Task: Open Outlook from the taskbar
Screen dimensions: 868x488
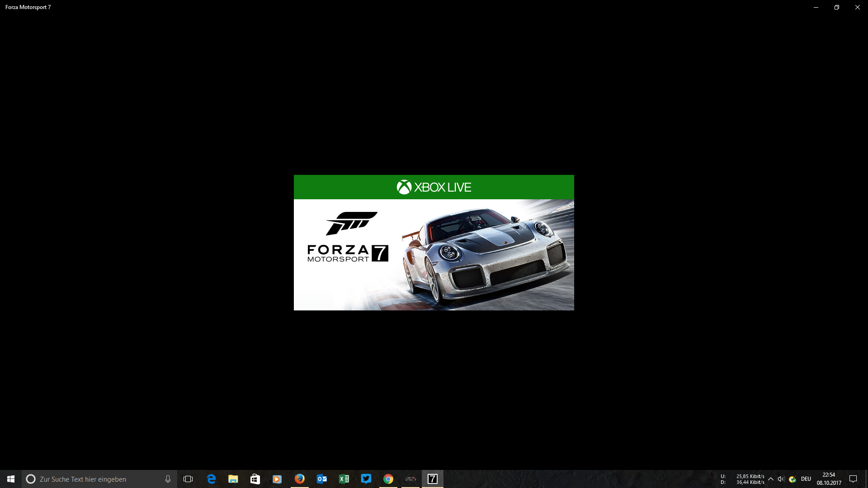Action: (x=321, y=479)
